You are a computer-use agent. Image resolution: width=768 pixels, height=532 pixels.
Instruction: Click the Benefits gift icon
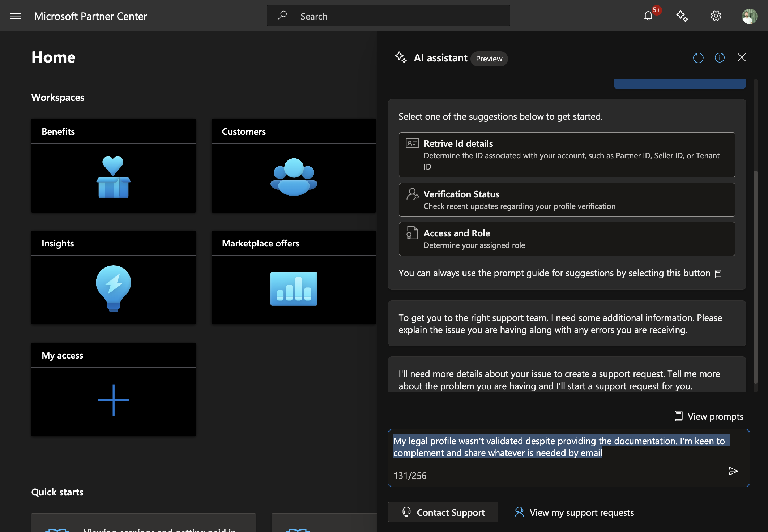[114, 177]
